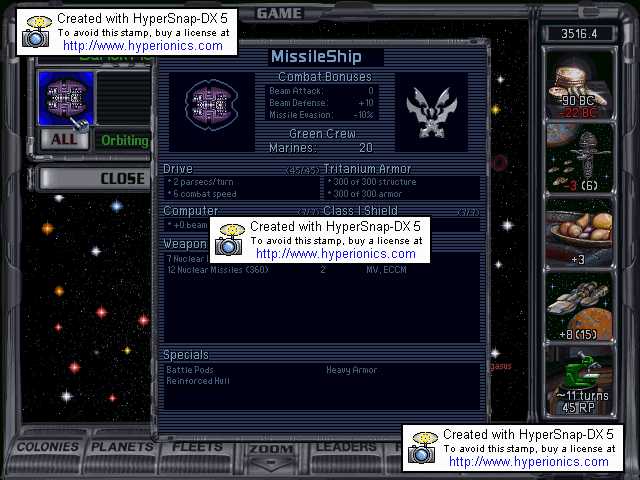Click the camera icon in top-left HyperSnap stamp
Image resolution: width=640 pixels, height=480 pixels.
[x=37, y=33]
